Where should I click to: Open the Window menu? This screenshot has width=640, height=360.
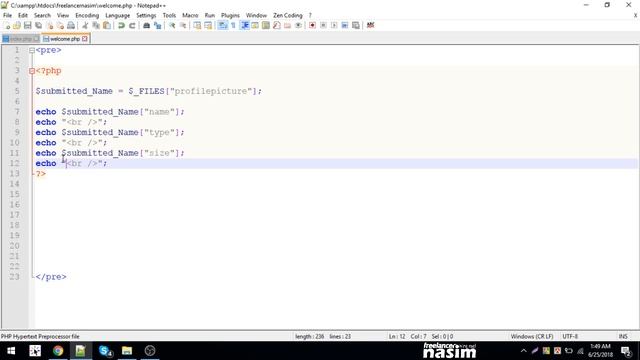[x=256, y=15]
